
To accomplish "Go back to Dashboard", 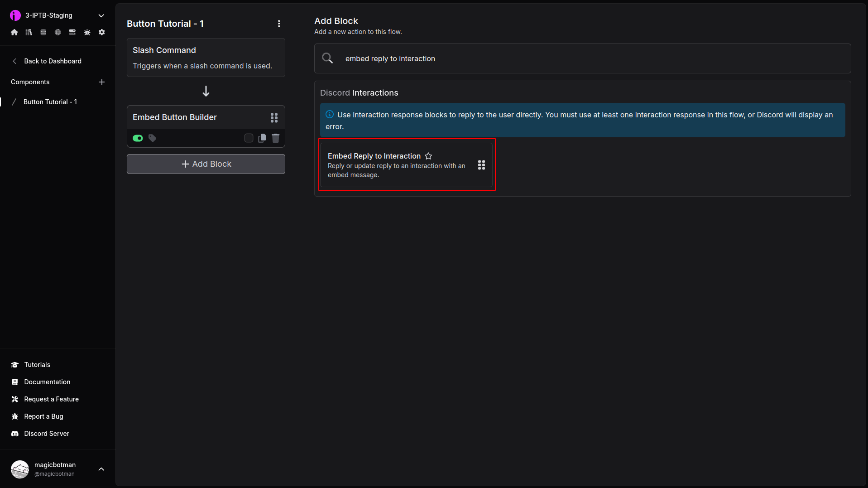I will pos(53,61).
